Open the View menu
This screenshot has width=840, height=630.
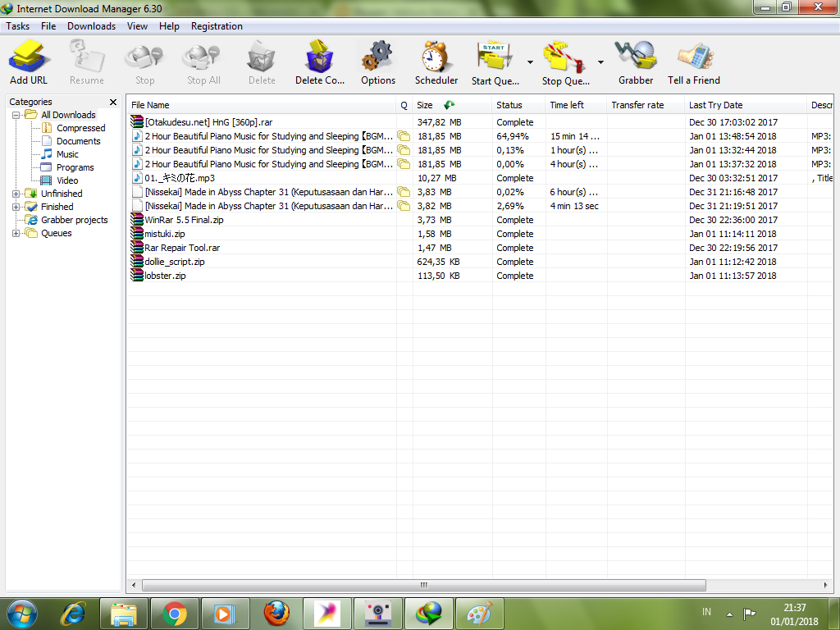coord(137,26)
